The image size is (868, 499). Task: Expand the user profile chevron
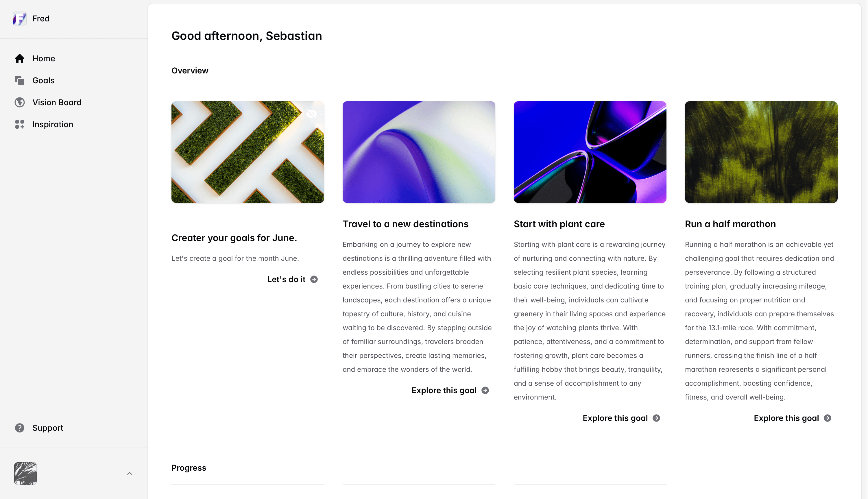130,474
